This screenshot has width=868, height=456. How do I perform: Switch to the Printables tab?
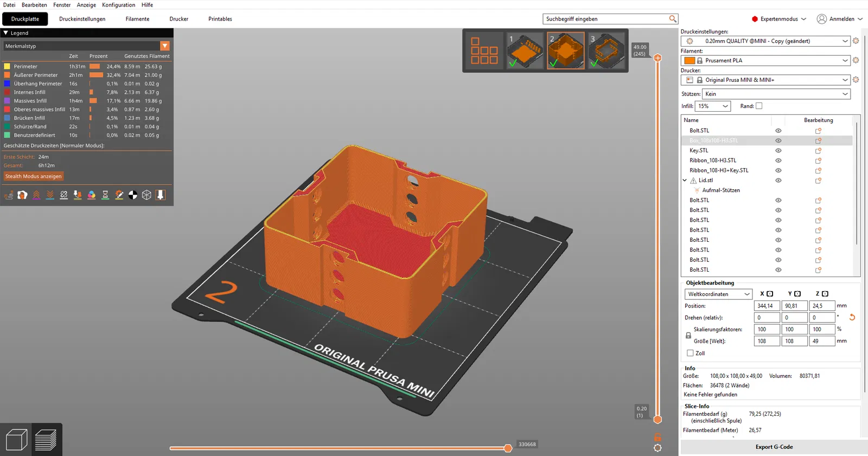pos(220,19)
